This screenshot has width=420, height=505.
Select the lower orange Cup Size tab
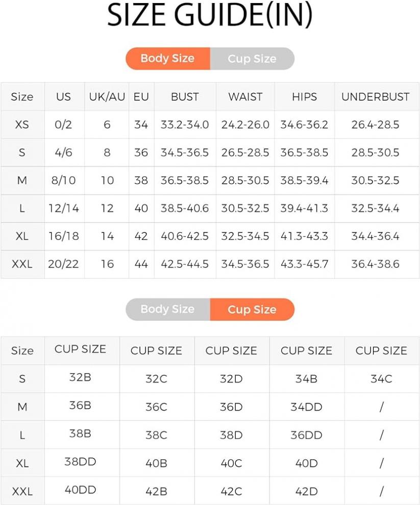(x=252, y=309)
